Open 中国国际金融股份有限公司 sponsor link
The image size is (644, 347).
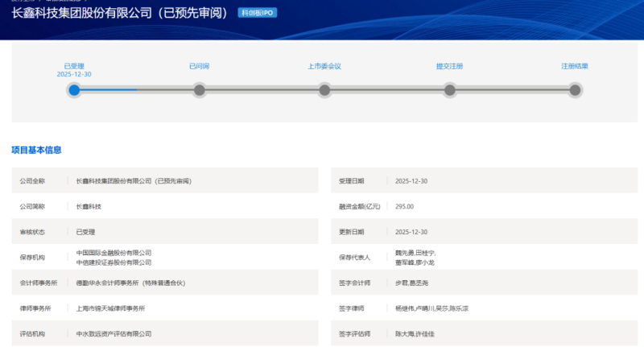pos(114,253)
